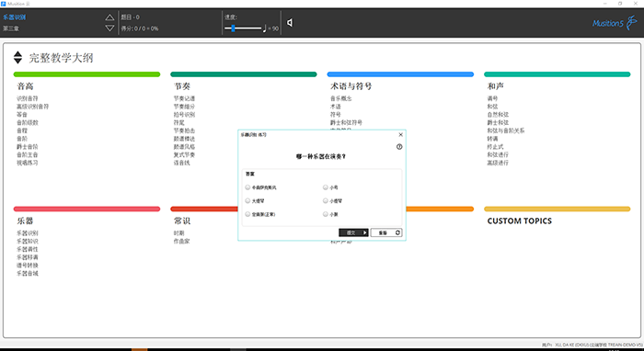Open help info icon in practice dialog

pyautogui.click(x=399, y=147)
